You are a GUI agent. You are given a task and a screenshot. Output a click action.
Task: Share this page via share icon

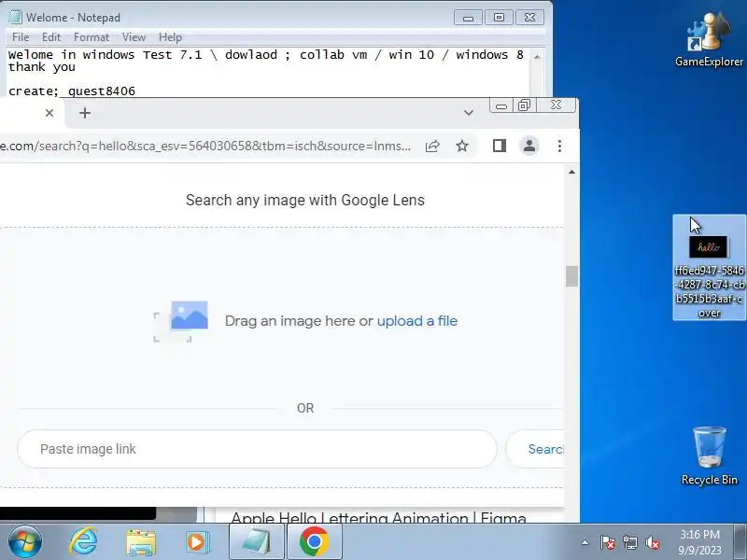[432, 146]
